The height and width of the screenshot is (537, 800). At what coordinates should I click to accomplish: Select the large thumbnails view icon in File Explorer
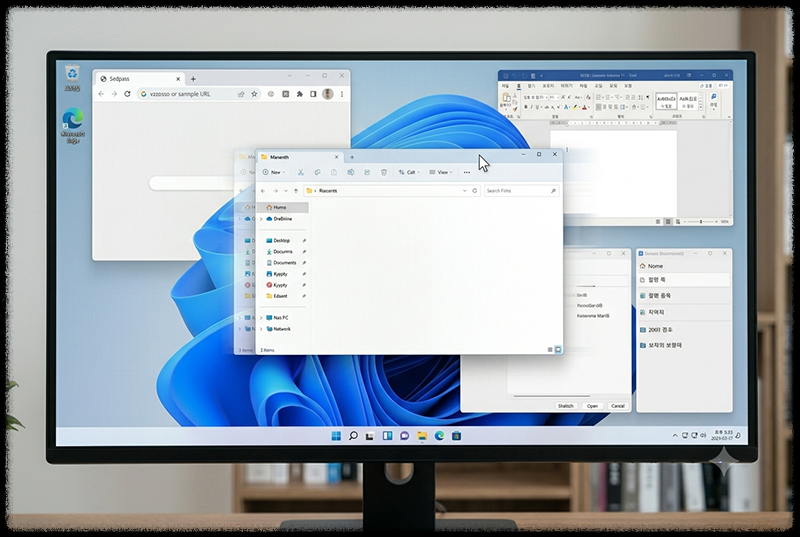click(x=558, y=350)
